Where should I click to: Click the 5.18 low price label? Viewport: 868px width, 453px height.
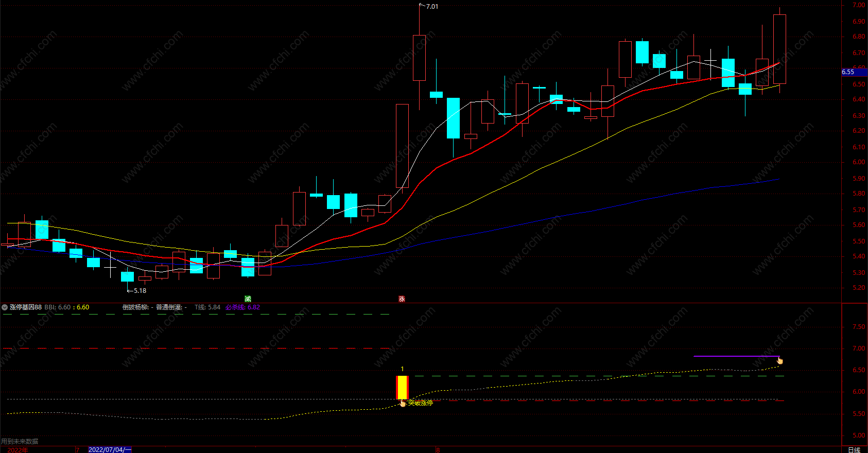tap(140, 291)
